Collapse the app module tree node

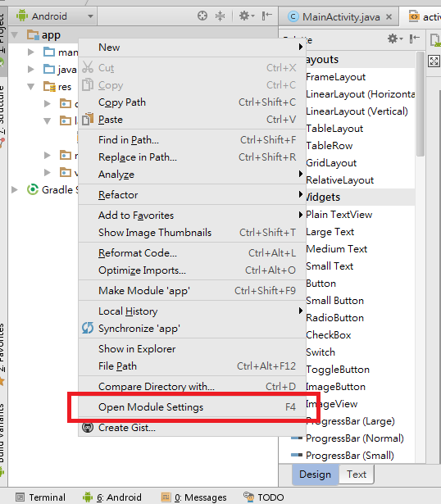15,34
